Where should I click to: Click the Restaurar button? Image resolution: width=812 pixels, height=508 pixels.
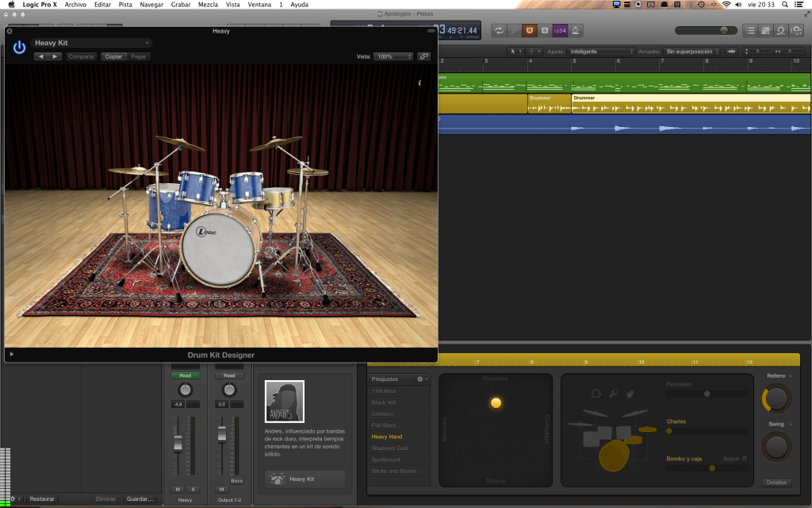click(x=42, y=498)
